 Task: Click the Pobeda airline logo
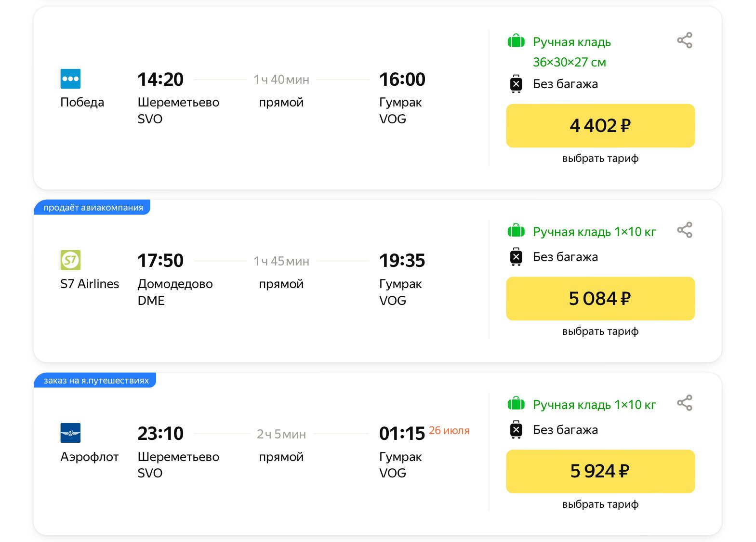(70, 79)
